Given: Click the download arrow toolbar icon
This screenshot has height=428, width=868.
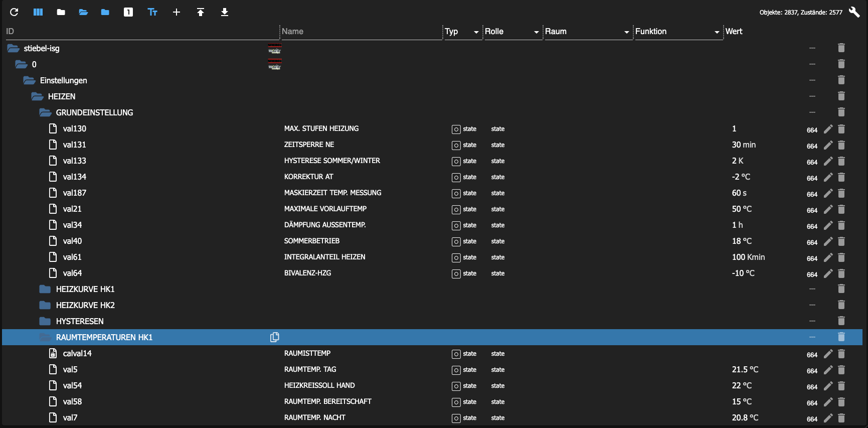Looking at the screenshot, I should (x=225, y=12).
